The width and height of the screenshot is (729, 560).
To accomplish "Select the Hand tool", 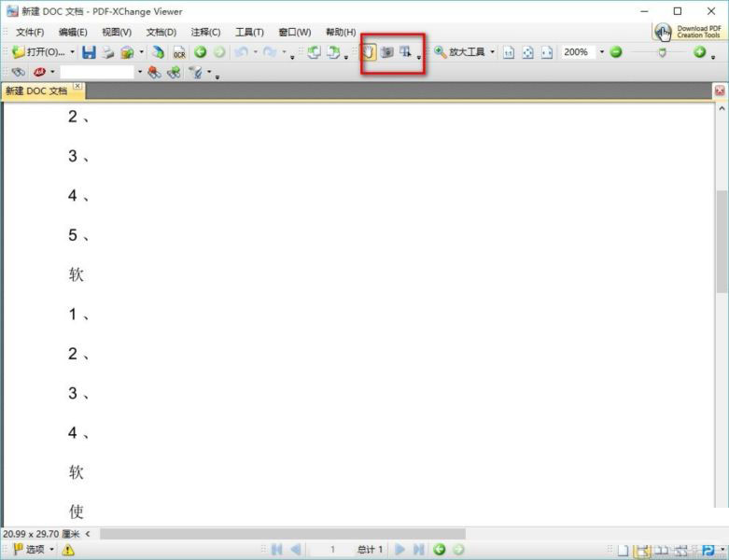I will click(368, 52).
